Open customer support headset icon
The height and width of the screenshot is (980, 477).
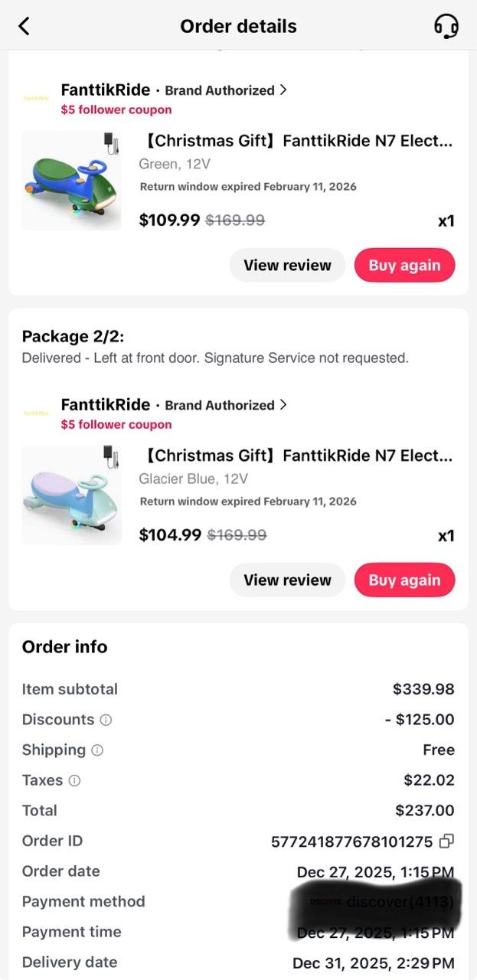[x=446, y=26]
